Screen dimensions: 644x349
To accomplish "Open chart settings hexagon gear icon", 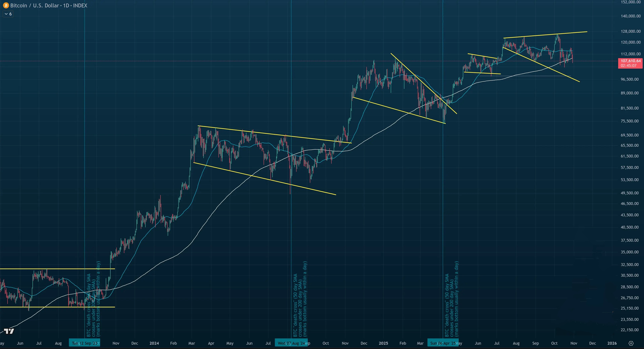I will click(x=631, y=343).
